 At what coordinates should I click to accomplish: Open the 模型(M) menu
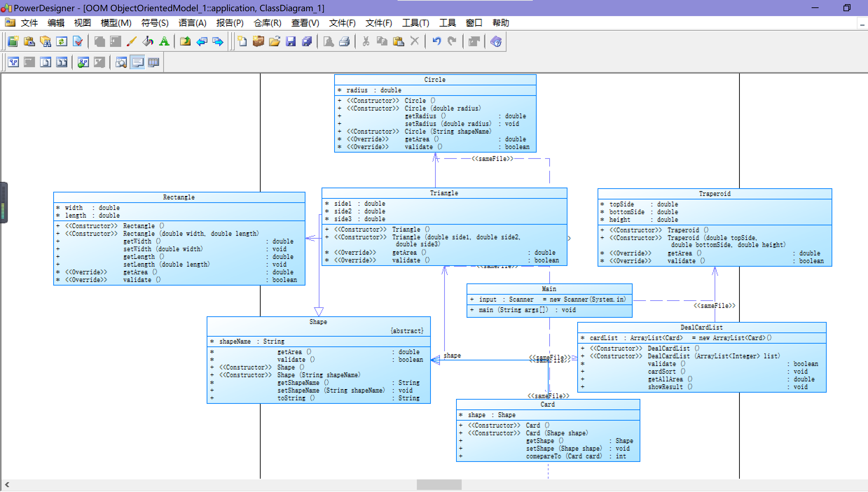coord(116,23)
